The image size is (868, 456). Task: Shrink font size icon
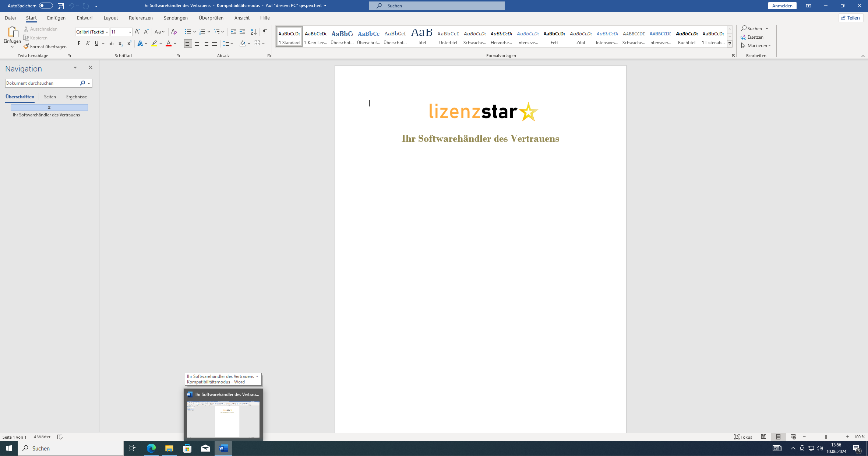click(x=146, y=32)
